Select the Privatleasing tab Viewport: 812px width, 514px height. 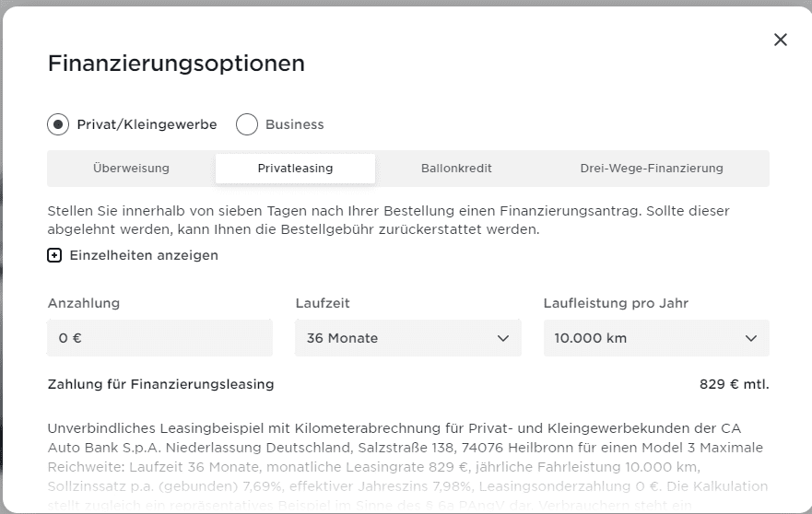click(295, 169)
